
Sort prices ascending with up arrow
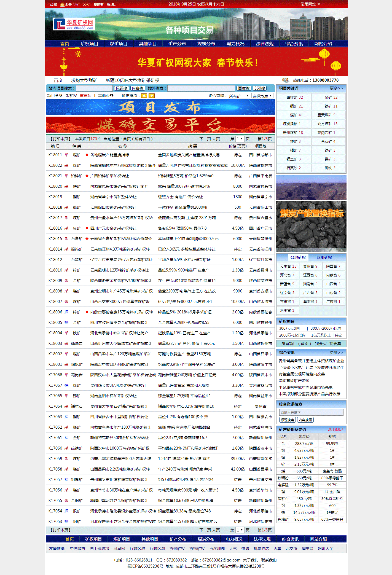(144, 96)
